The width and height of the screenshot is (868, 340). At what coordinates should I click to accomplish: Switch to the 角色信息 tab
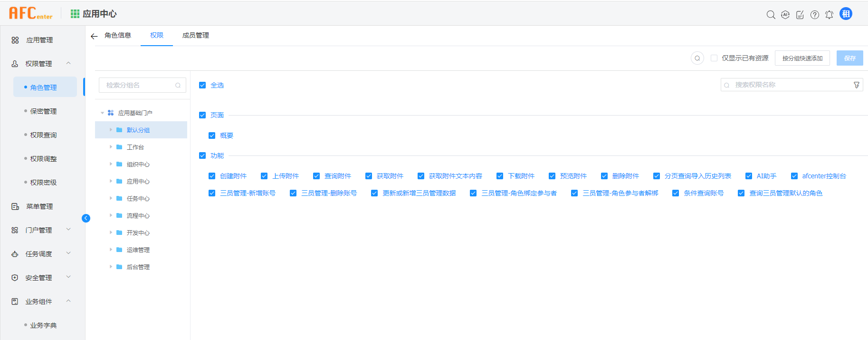pyautogui.click(x=117, y=35)
